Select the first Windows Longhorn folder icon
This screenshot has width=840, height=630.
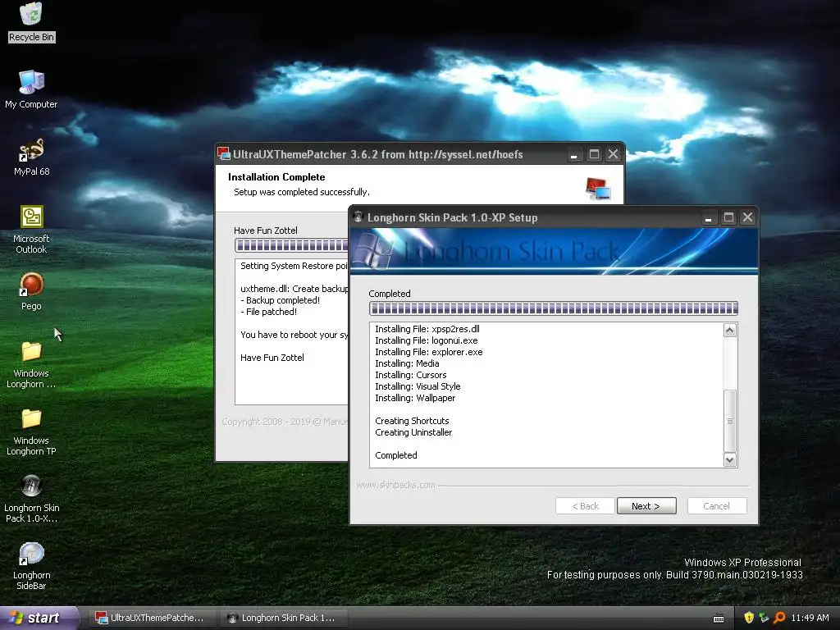(x=31, y=364)
